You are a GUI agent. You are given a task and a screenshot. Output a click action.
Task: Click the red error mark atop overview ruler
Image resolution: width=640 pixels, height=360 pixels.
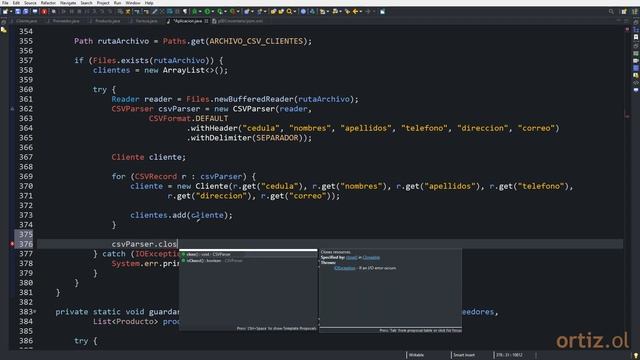(627, 29)
